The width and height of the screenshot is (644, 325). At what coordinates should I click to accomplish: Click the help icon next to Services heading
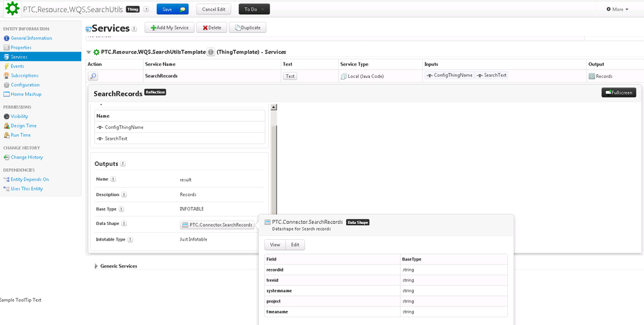[134, 28]
